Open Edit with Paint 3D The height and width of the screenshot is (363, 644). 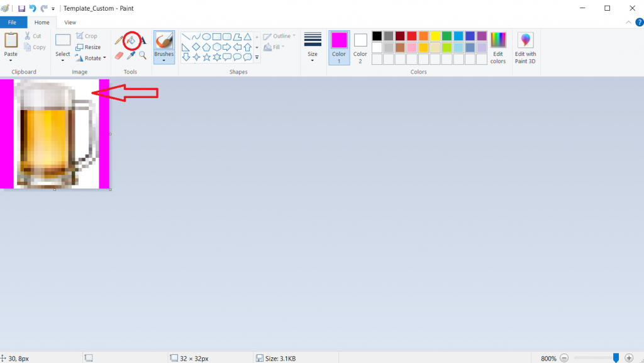pos(525,47)
